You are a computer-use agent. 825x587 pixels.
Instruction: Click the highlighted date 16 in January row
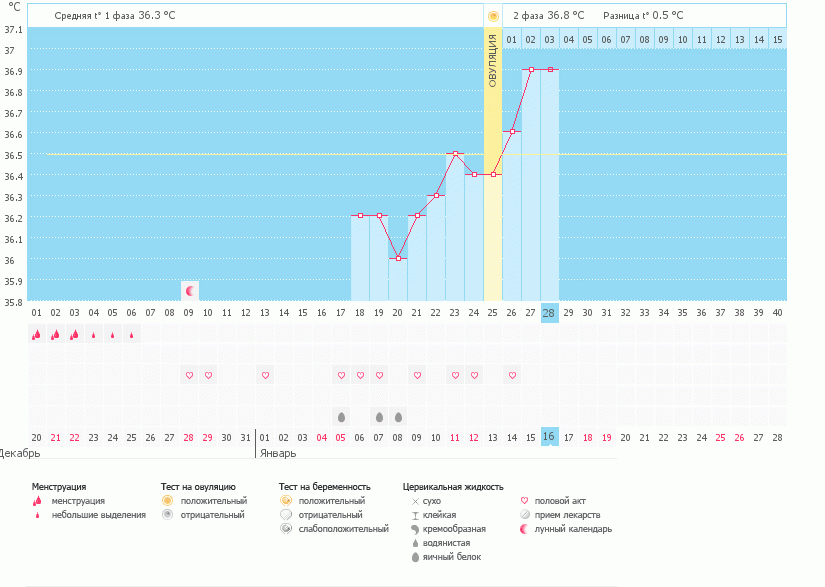coord(549,437)
